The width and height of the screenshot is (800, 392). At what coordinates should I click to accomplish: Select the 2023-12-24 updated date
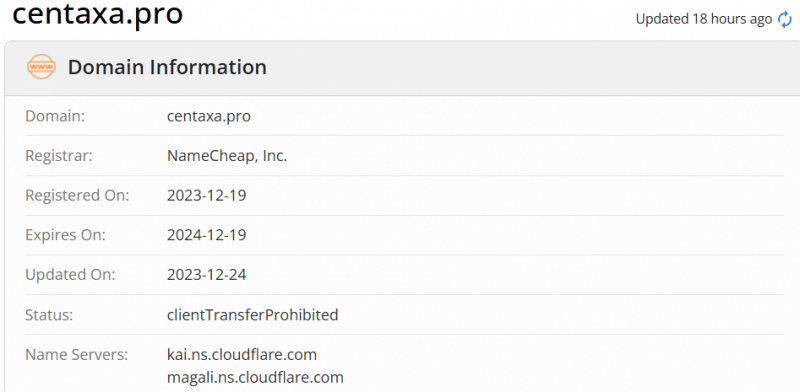point(207,275)
